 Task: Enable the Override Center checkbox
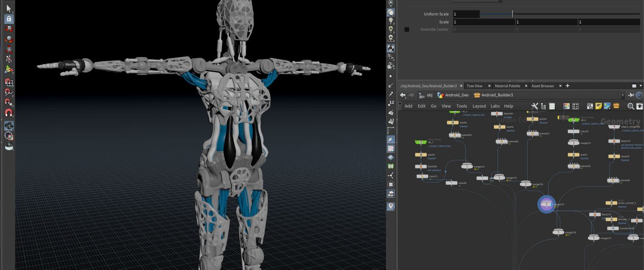[407, 30]
